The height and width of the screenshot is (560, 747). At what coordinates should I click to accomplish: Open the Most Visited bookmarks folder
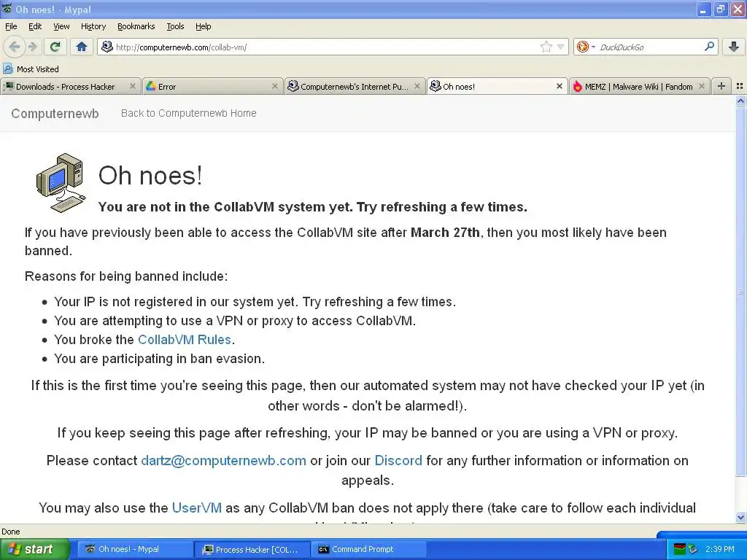coord(31,69)
